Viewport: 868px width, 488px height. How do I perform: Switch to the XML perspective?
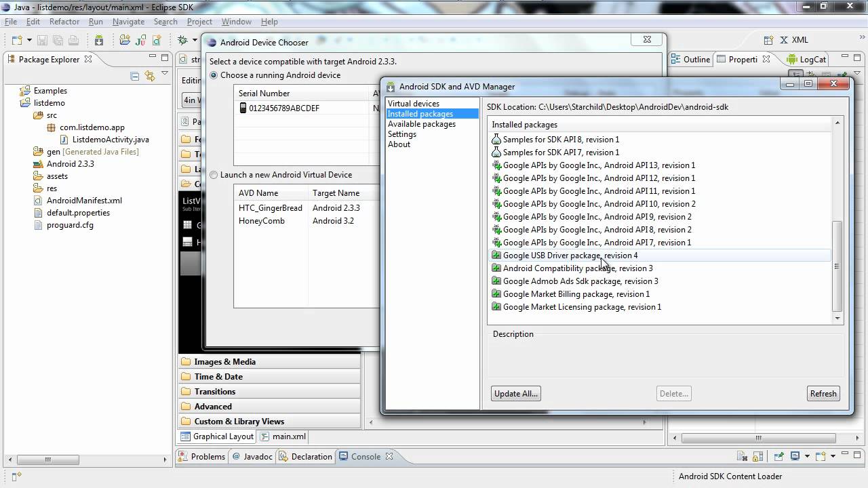point(794,40)
